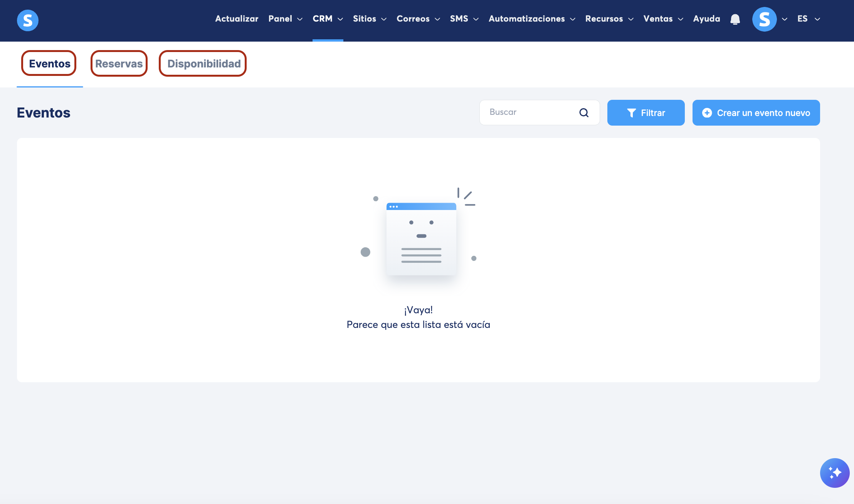Open the CRM dropdown menu
The width and height of the screenshot is (854, 504).
pyautogui.click(x=328, y=19)
